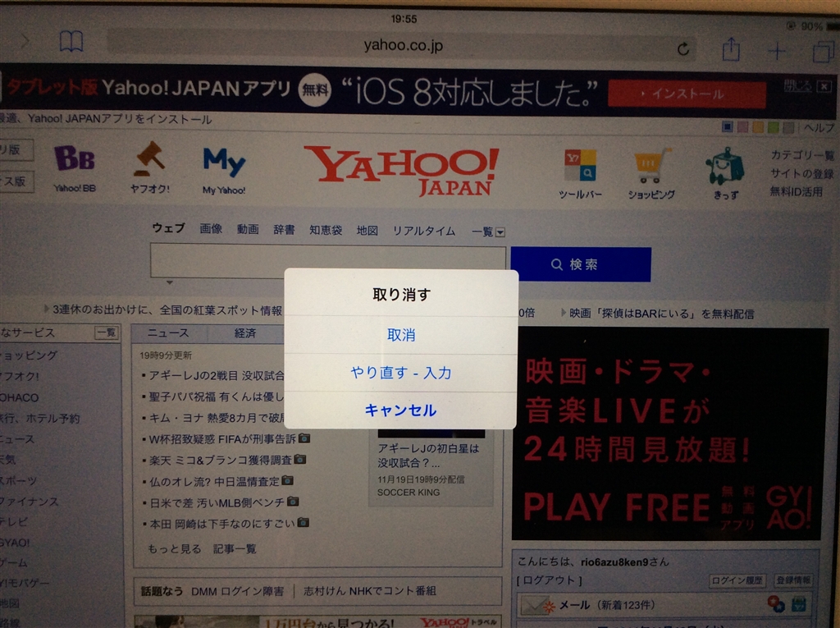
Task: Tap the yahoo.co.jp address bar
Action: tap(402, 46)
